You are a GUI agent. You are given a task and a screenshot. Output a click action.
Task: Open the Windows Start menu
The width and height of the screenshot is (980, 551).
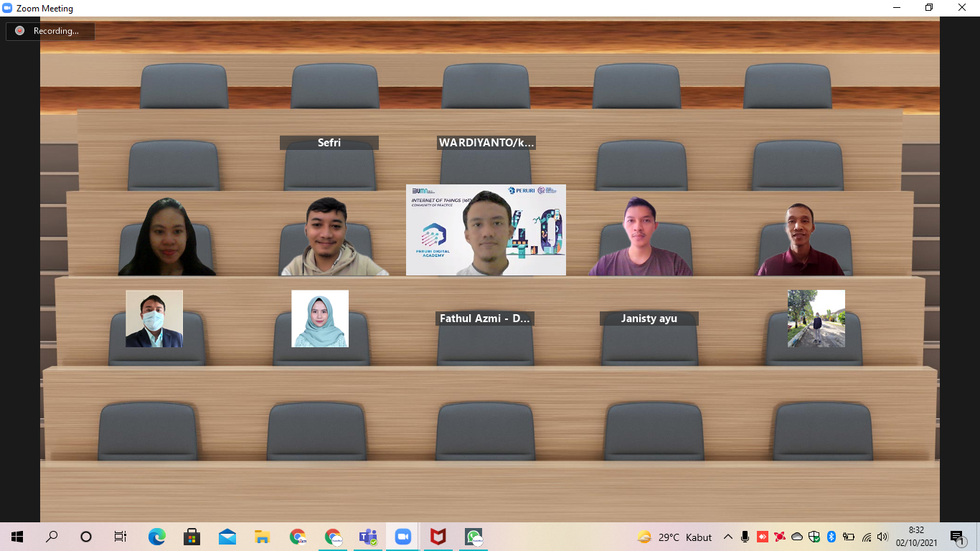coord(17,537)
